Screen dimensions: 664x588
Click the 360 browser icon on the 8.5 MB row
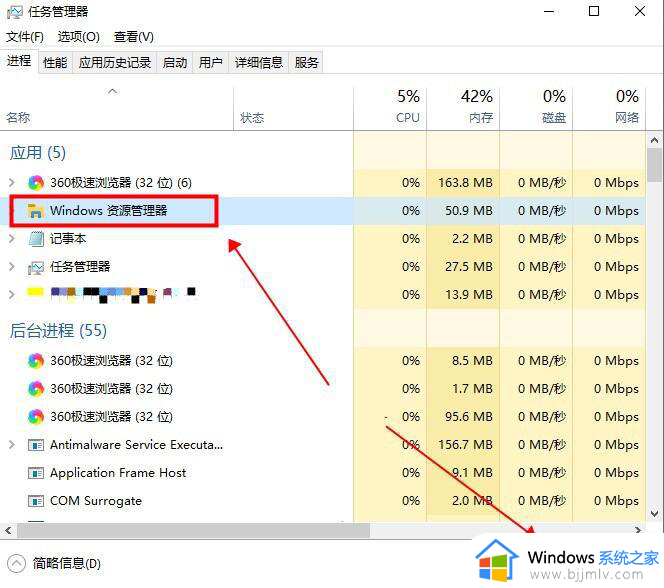point(36,361)
